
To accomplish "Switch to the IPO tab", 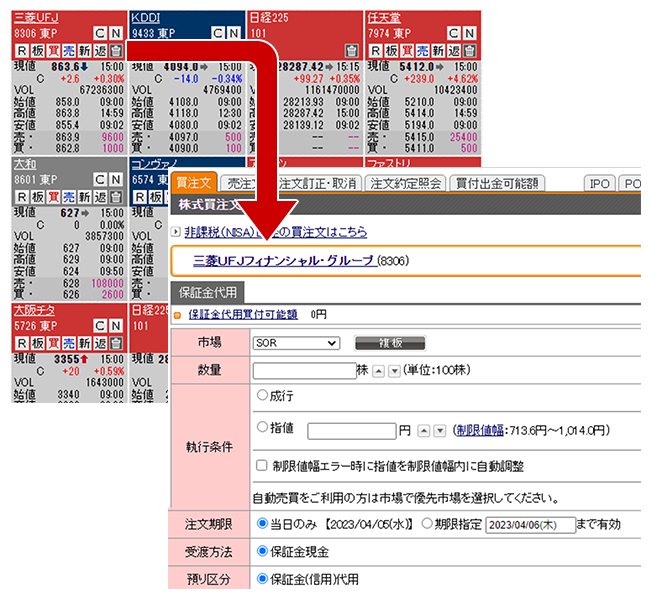I will click(x=599, y=183).
